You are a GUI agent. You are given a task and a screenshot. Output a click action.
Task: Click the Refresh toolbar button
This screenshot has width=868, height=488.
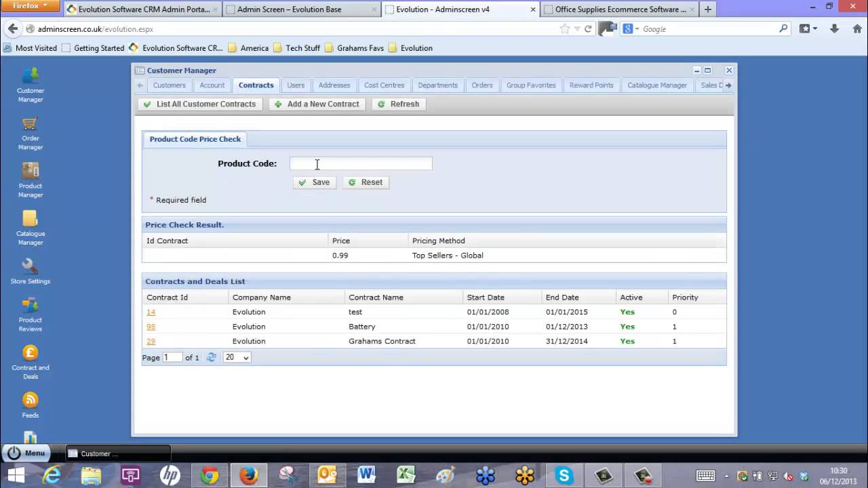point(398,104)
